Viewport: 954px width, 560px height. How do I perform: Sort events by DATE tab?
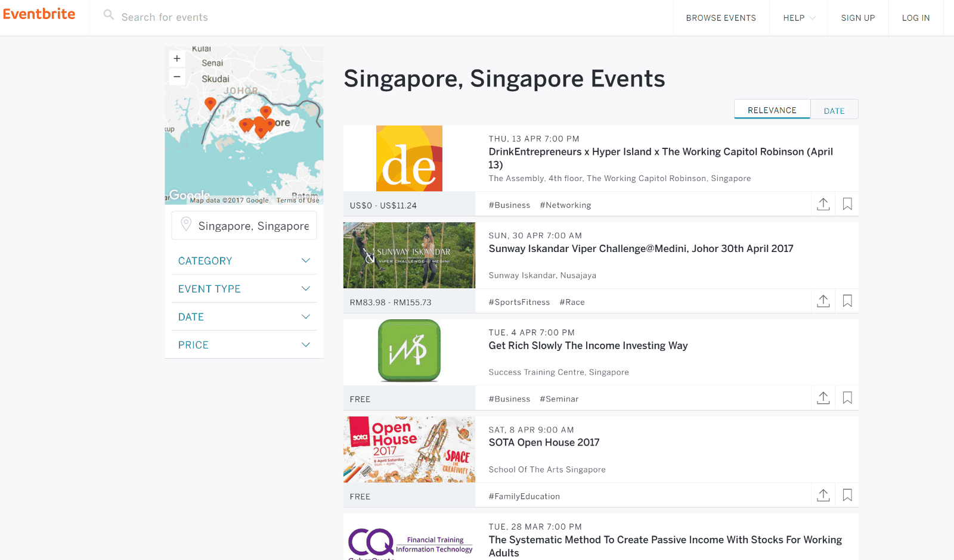834,110
